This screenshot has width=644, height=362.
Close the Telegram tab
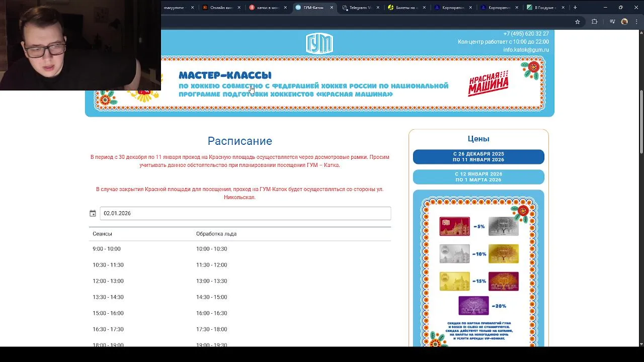click(378, 8)
